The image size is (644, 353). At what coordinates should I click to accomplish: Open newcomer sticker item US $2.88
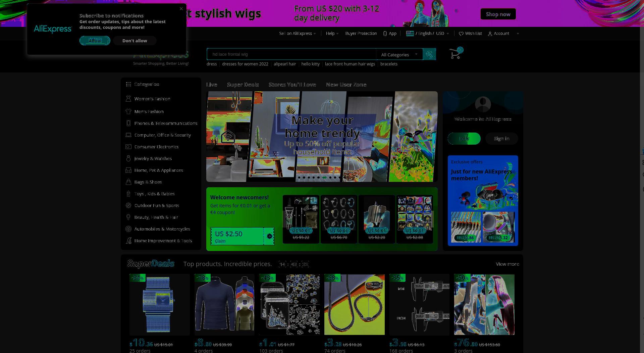tap(415, 219)
